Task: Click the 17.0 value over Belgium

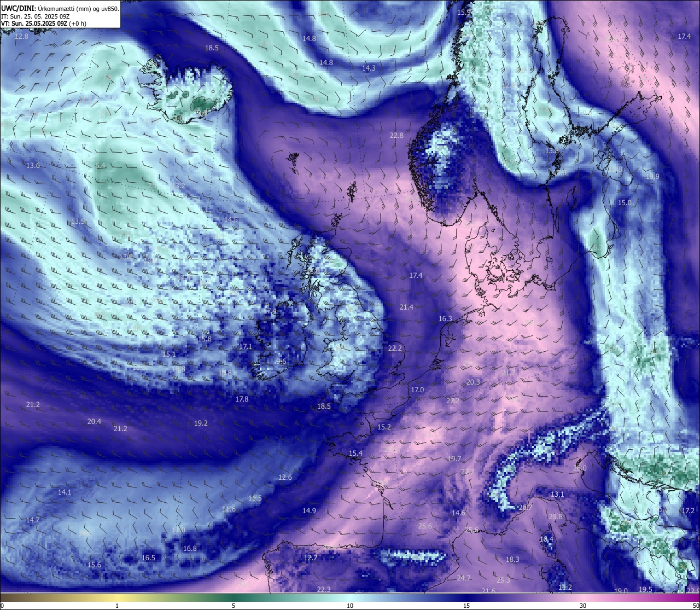Action: pyautogui.click(x=417, y=390)
